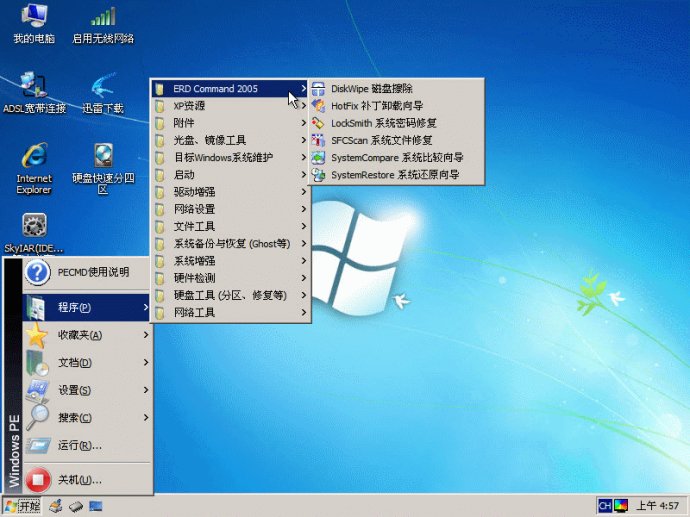Click 关机(U)... text label
This screenshot has height=517, width=690.
(x=80, y=480)
